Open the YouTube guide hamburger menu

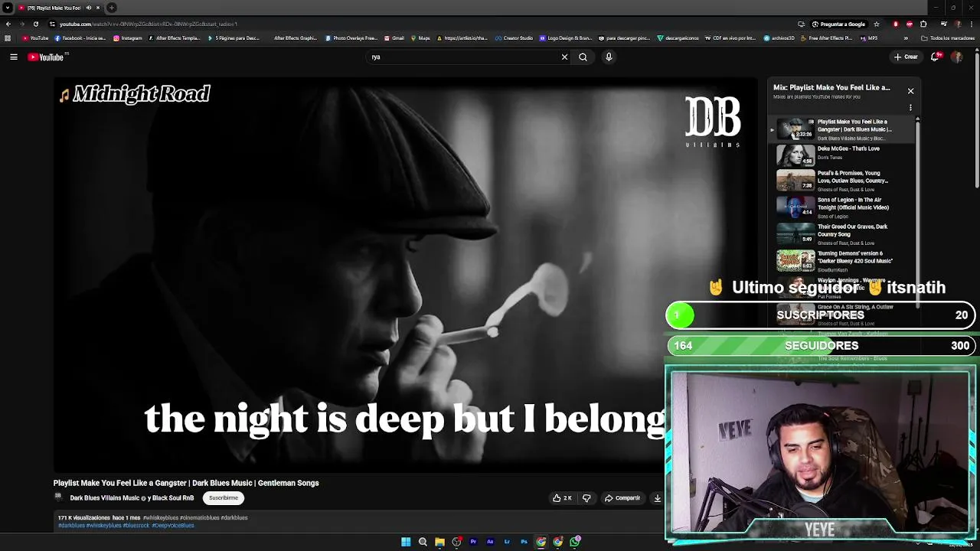pos(14,57)
